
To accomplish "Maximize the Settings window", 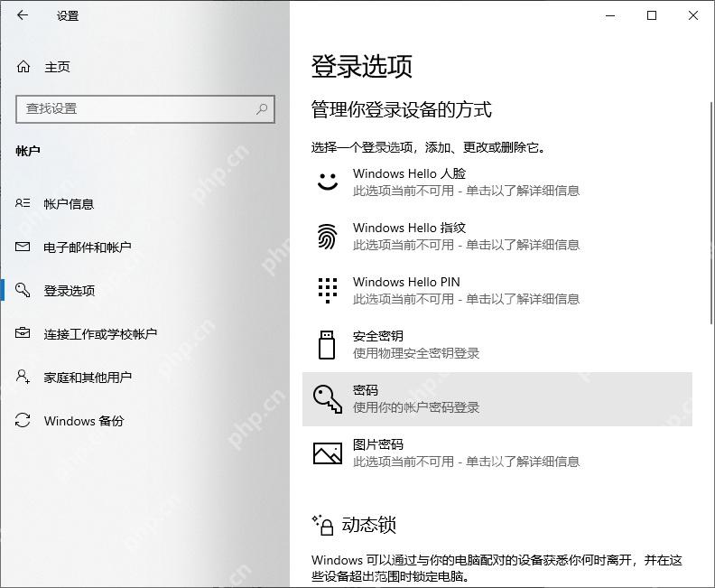I will (x=652, y=15).
